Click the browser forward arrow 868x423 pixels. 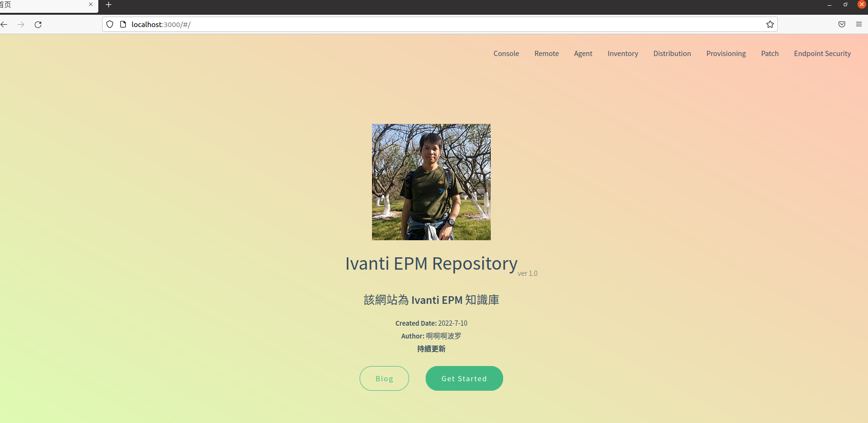pos(21,24)
